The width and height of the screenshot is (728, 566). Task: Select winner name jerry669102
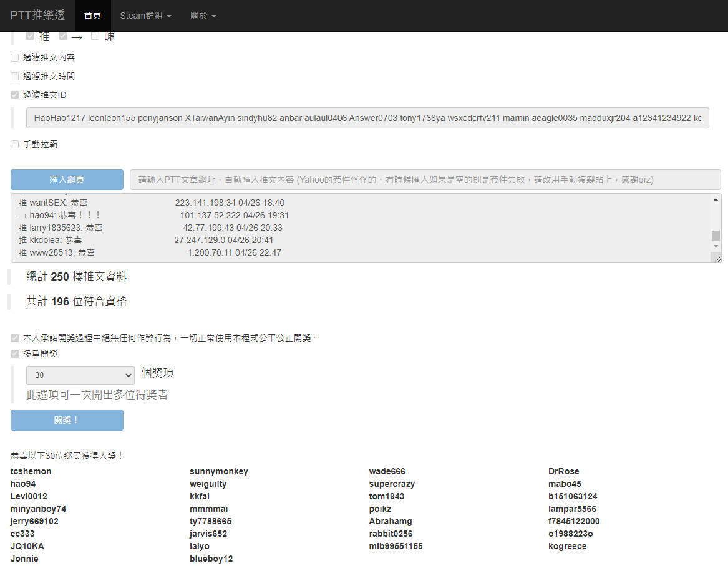[34, 522]
